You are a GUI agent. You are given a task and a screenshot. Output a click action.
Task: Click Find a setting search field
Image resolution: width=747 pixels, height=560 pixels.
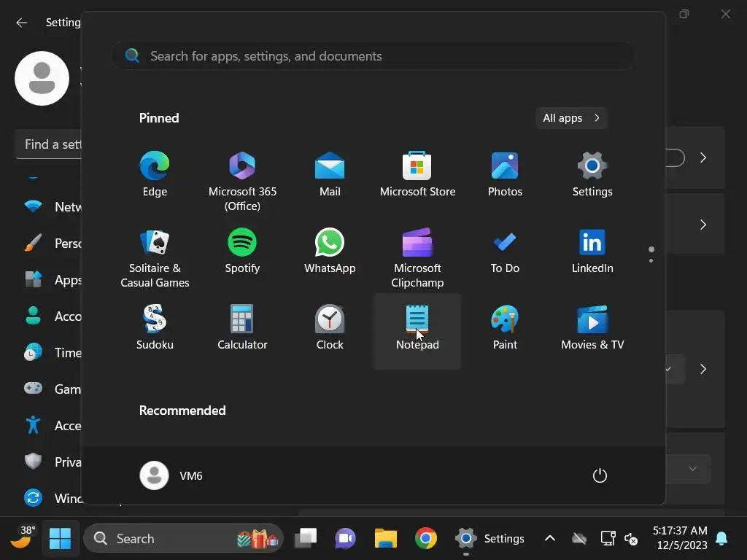pos(49,144)
